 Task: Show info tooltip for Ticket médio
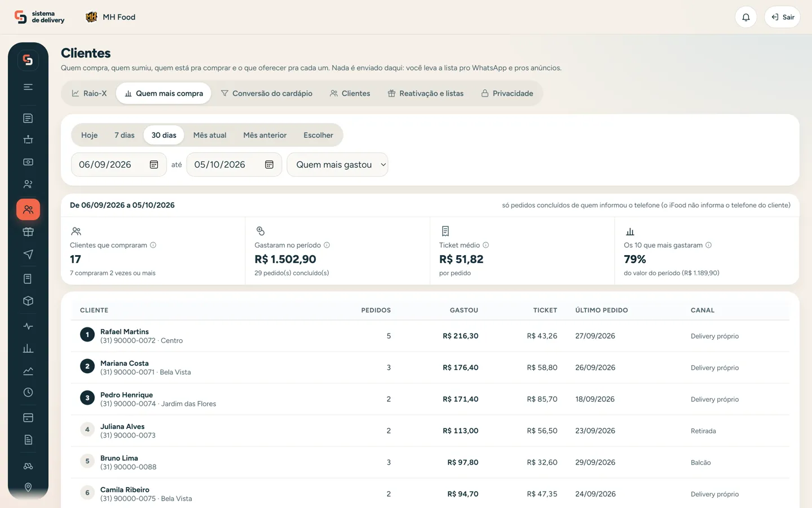click(x=486, y=245)
